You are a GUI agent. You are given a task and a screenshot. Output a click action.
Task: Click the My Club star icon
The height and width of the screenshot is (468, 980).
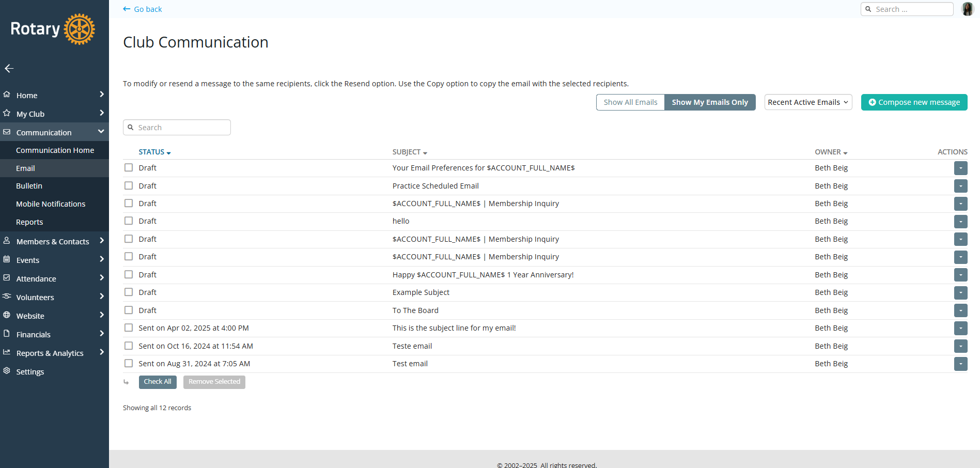click(7, 113)
